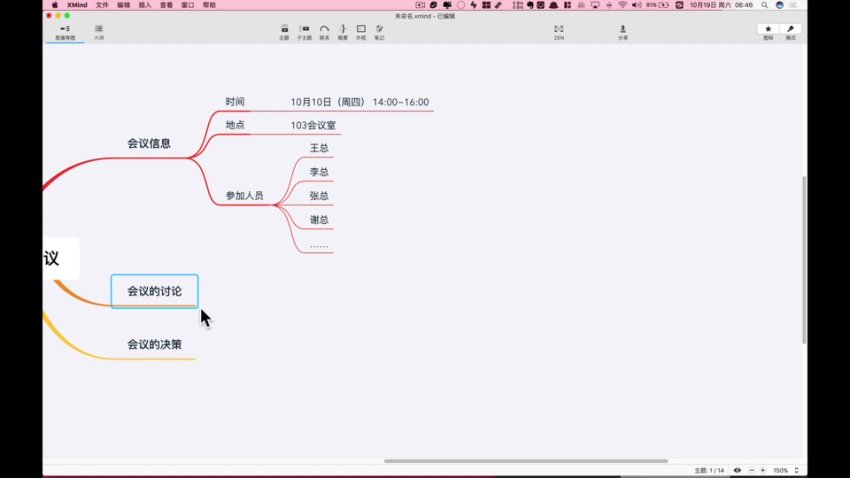Switch to 思维导图 (Mind Map) view tab

coord(65,31)
